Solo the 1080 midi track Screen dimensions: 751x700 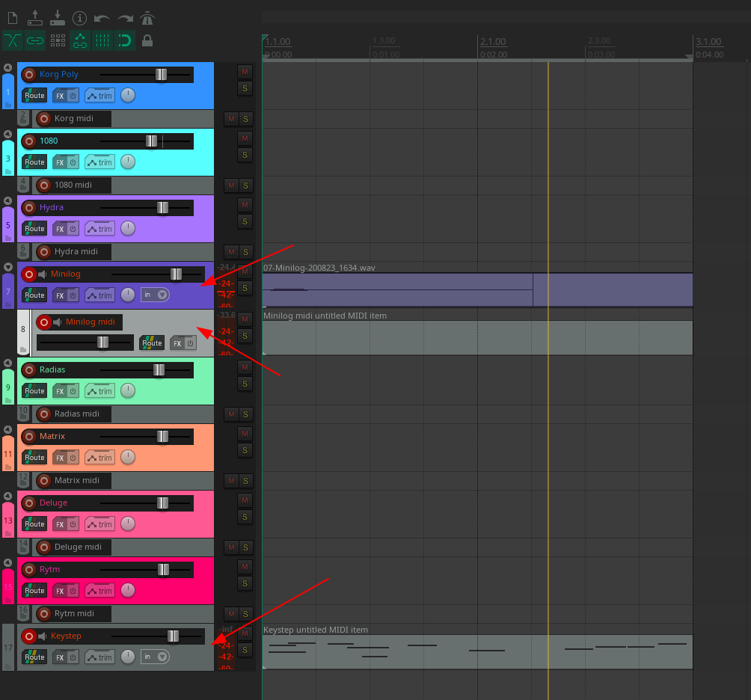pyautogui.click(x=245, y=185)
